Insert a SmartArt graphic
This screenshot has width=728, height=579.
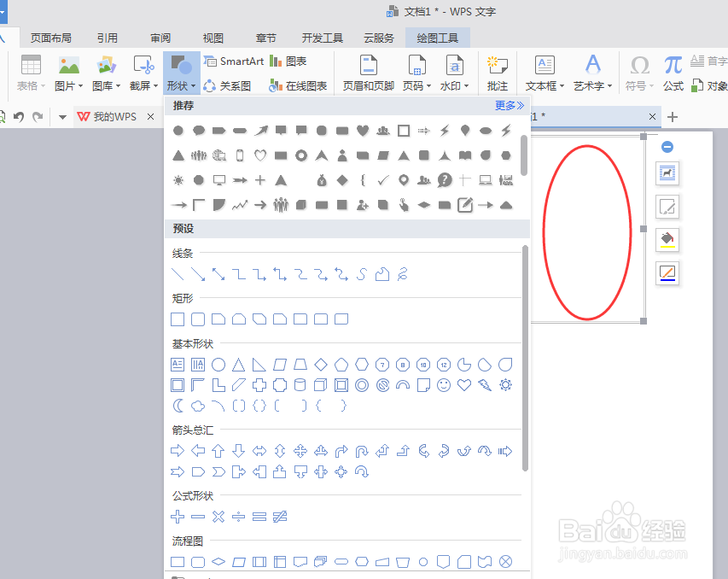pos(234,61)
